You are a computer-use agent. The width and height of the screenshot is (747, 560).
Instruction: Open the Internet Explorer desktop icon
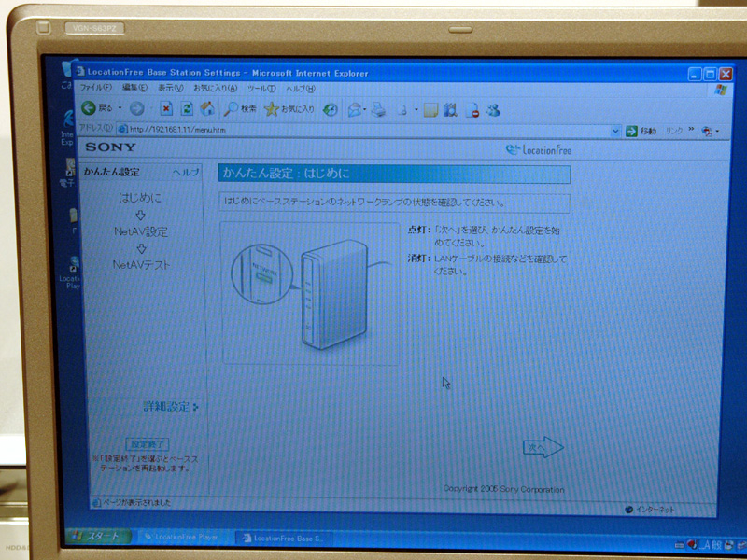(x=68, y=128)
